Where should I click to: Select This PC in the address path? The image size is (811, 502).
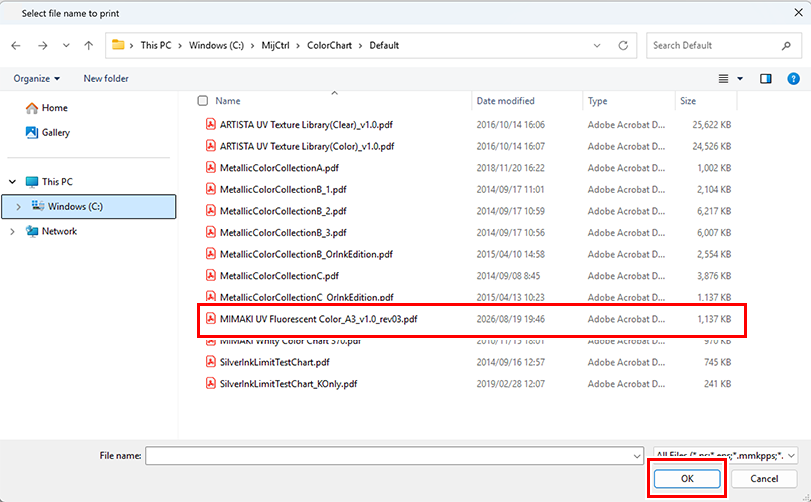156,45
